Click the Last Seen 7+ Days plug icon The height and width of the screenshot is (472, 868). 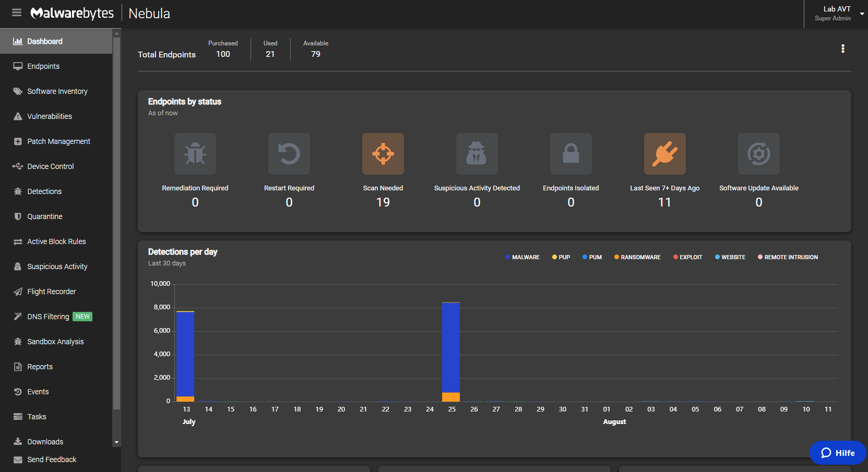click(664, 154)
